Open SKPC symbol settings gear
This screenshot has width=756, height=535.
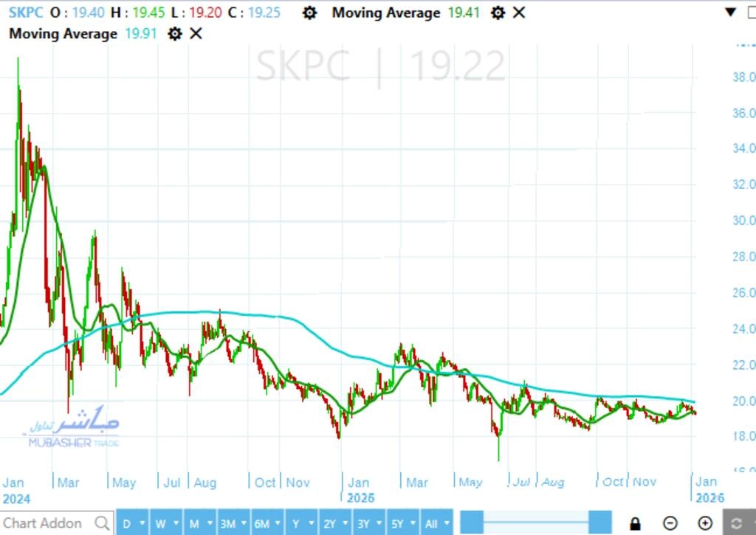(310, 13)
